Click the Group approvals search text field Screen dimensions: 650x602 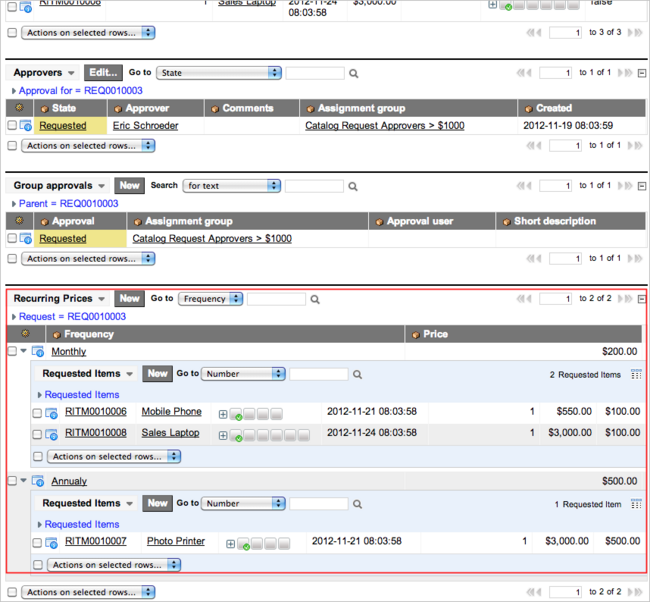click(314, 186)
